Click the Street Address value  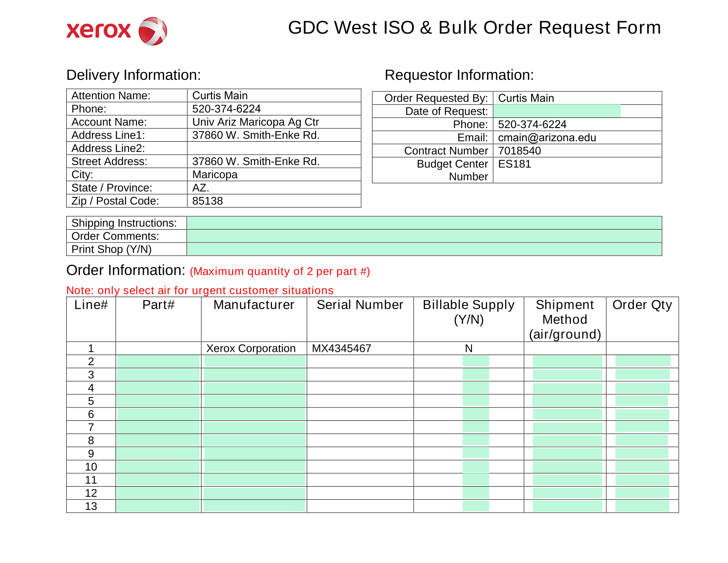pos(256,161)
